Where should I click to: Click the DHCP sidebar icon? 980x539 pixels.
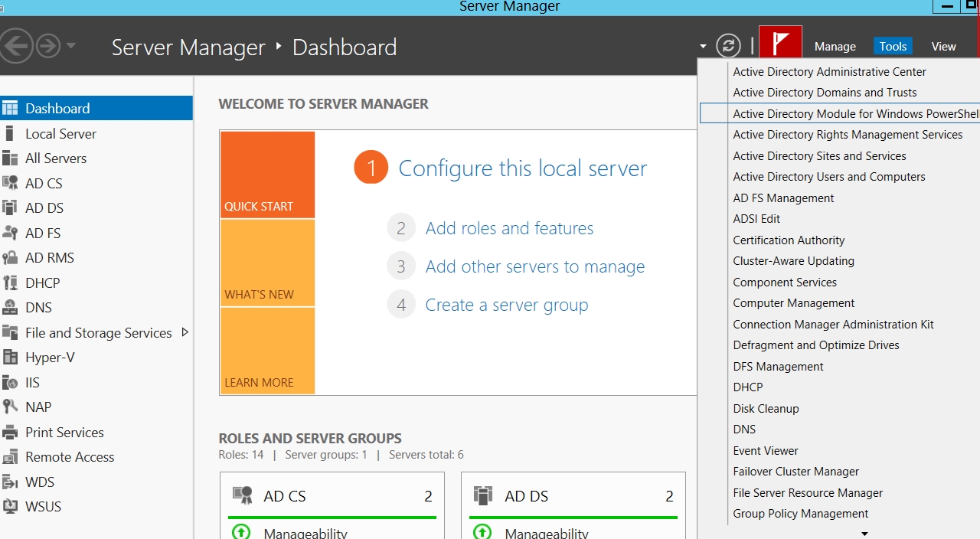tap(10, 283)
